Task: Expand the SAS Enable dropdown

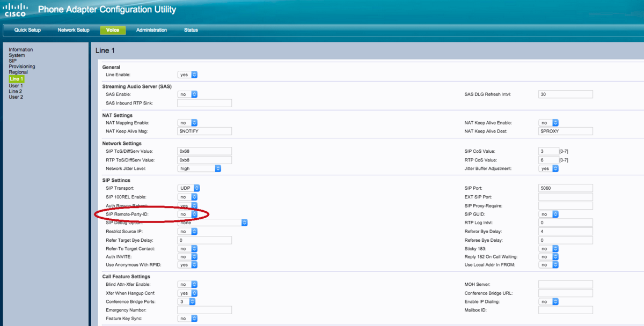Action: (188, 94)
